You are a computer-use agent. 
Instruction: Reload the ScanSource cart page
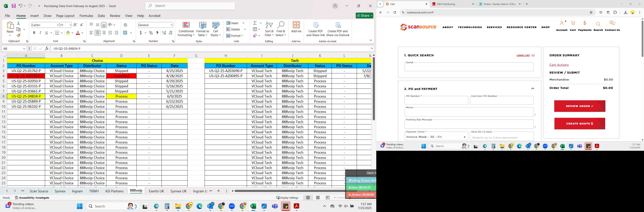click(395, 13)
